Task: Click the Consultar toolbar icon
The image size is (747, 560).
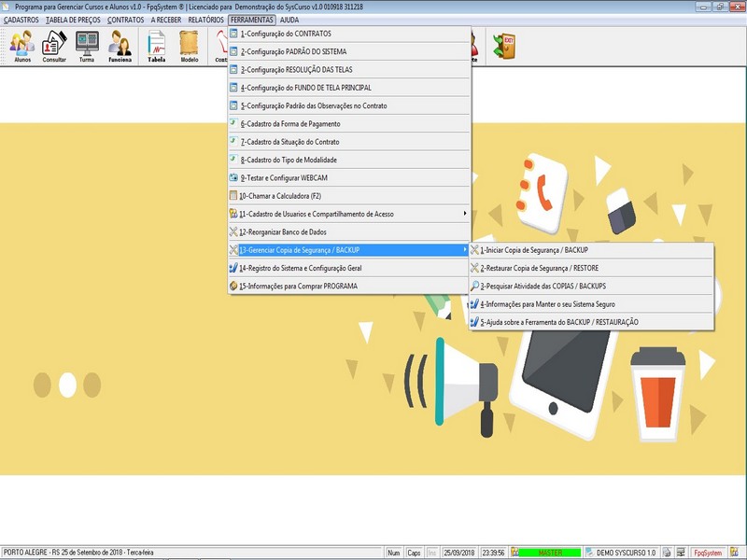Action: click(54, 45)
